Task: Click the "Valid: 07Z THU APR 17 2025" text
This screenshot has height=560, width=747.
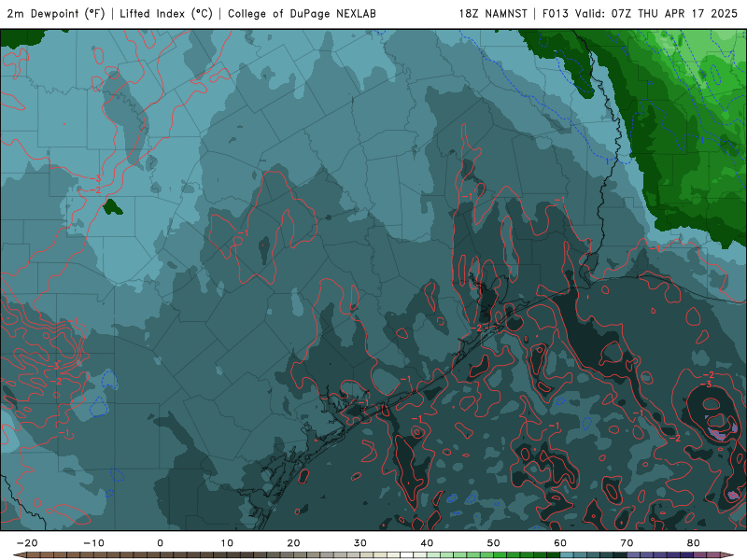Action: tap(656, 14)
